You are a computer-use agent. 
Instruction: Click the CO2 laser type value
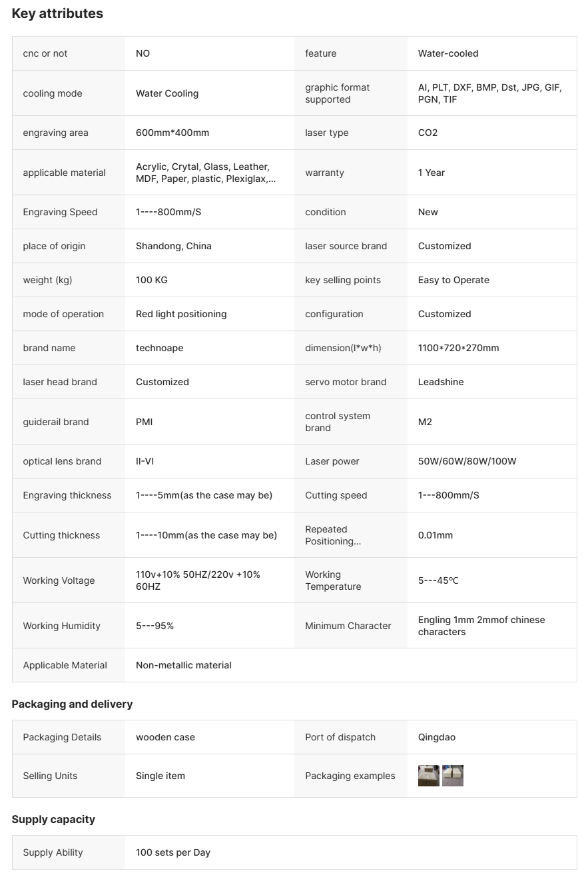[428, 133]
